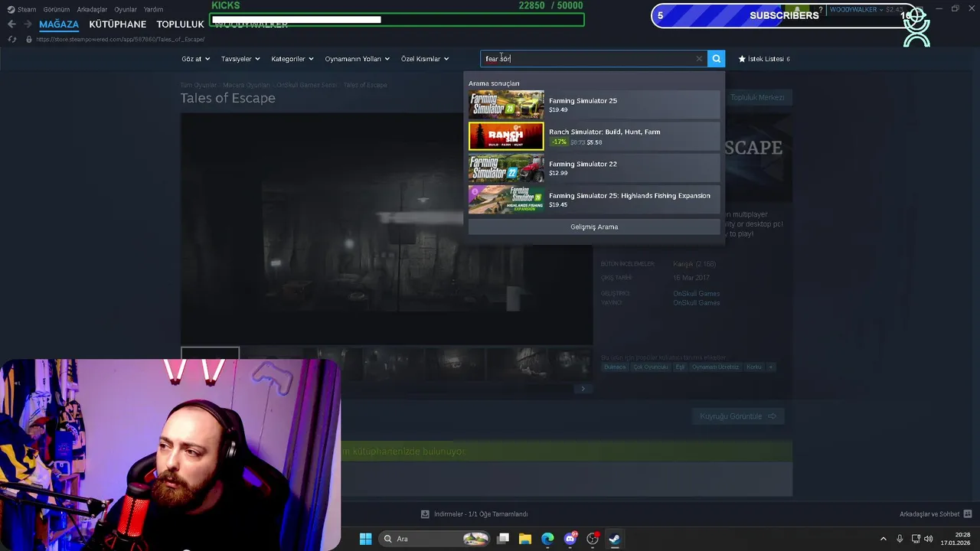This screenshot has height=551, width=980.
Task: Advance the screenshot strip with right arrow
Action: coord(583,389)
